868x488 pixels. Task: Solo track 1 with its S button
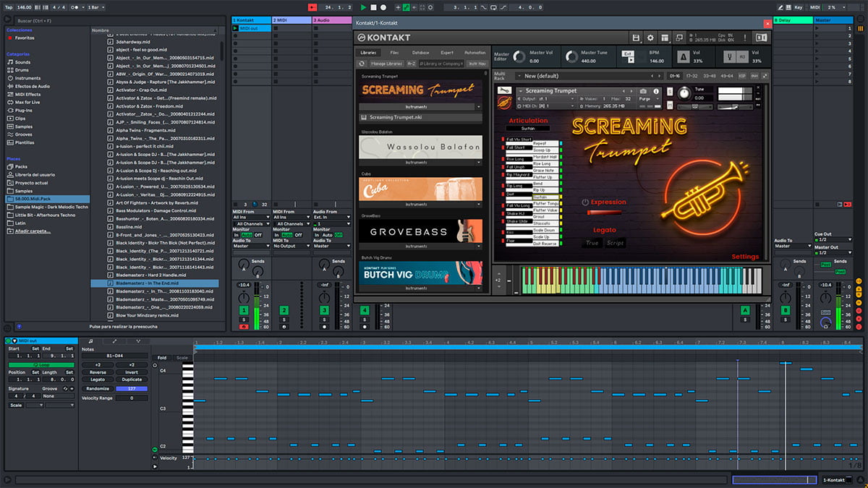244,319
